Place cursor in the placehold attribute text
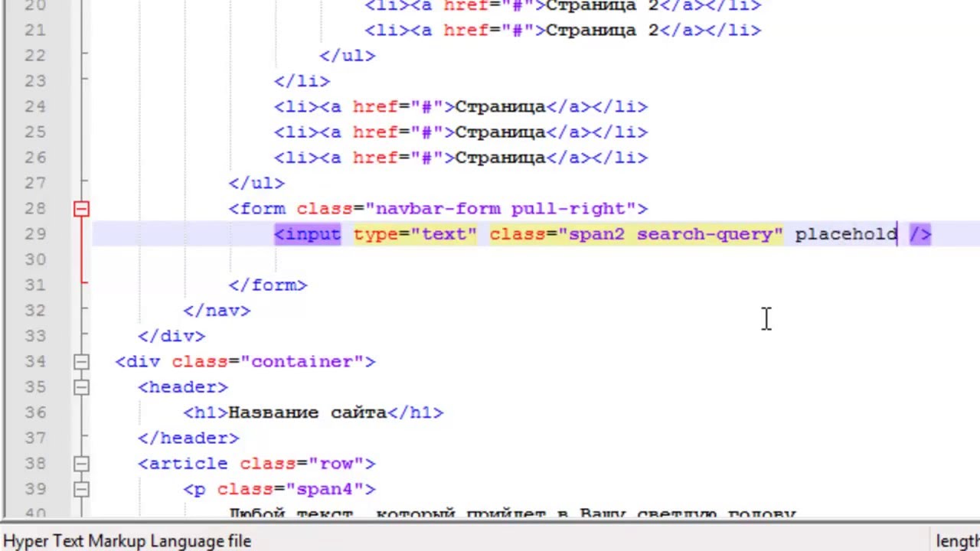The height and width of the screenshot is (551, 980). pos(844,234)
